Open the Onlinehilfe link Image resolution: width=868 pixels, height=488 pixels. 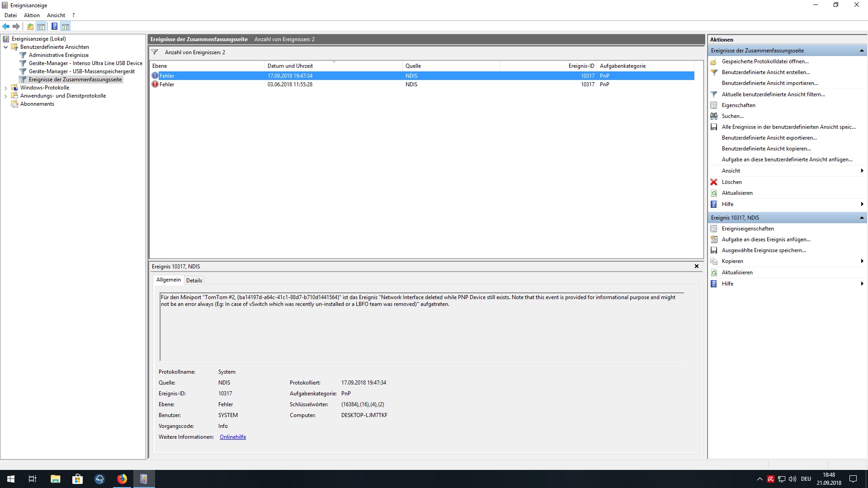pyautogui.click(x=232, y=437)
